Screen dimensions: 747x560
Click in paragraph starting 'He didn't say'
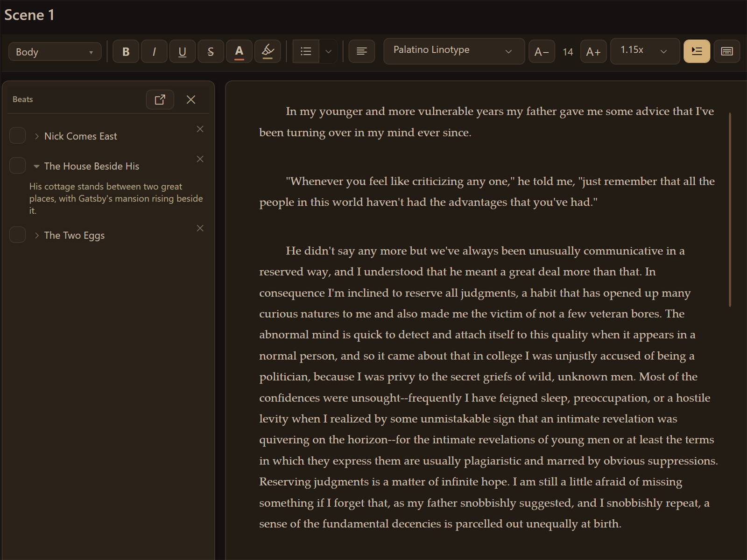488,387
